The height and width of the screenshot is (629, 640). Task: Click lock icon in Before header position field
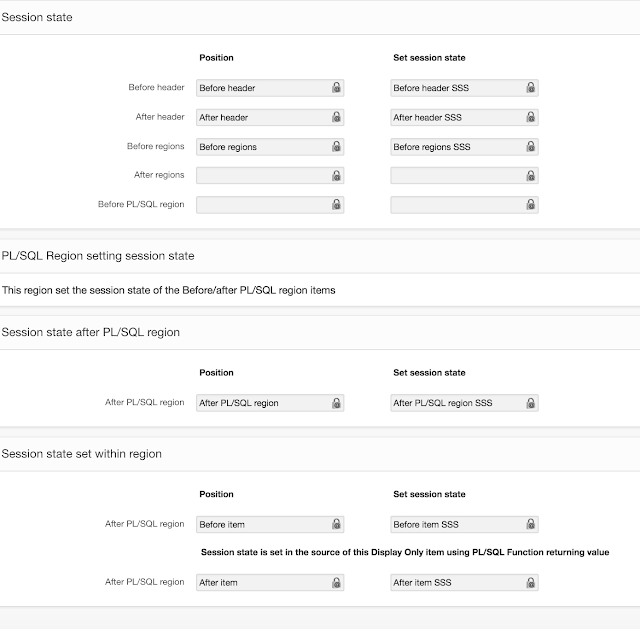coord(336,88)
